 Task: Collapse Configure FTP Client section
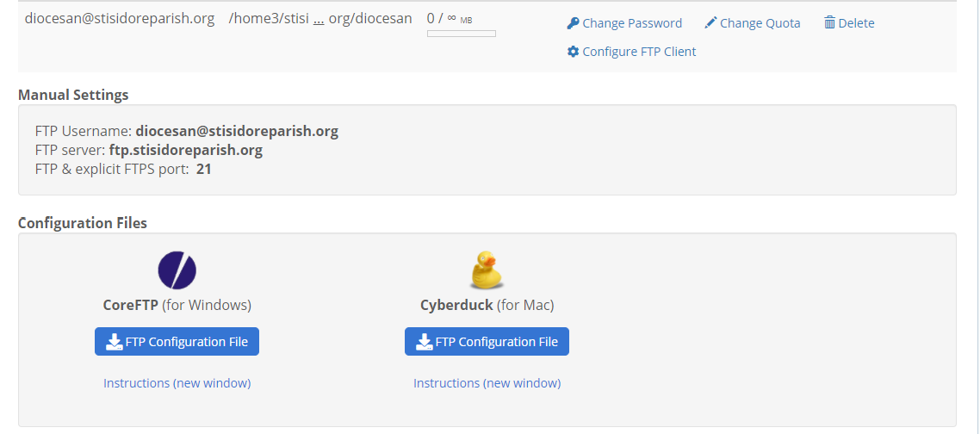(639, 52)
